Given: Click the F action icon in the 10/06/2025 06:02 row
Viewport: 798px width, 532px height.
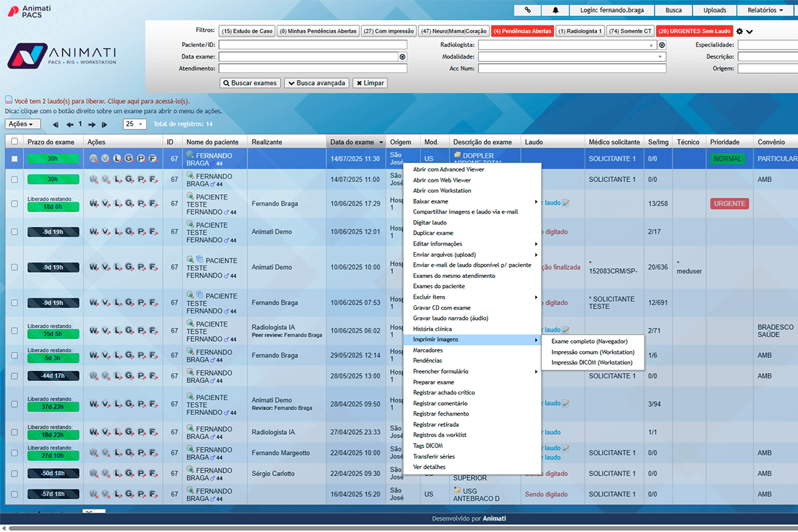Looking at the screenshot, I should 153,331.
